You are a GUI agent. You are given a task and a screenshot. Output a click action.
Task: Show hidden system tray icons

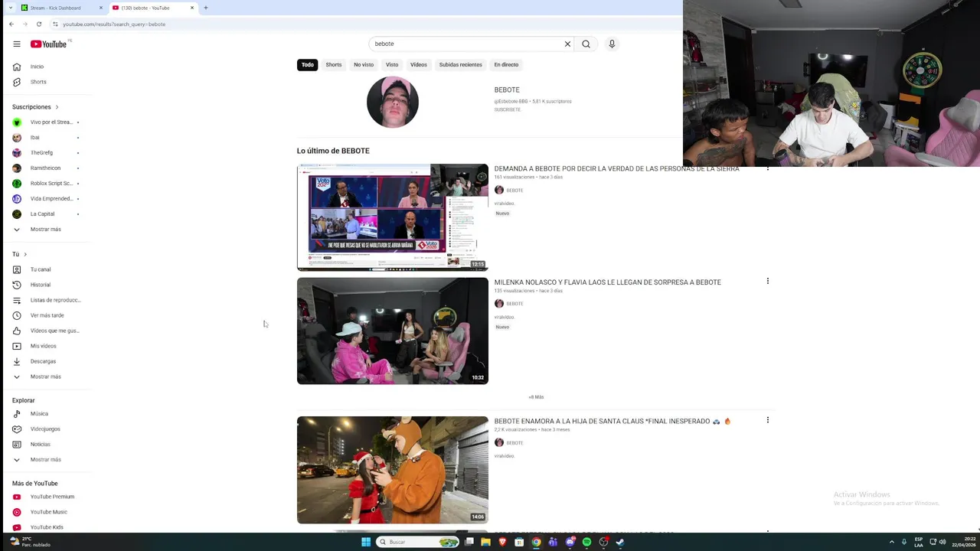click(892, 542)
